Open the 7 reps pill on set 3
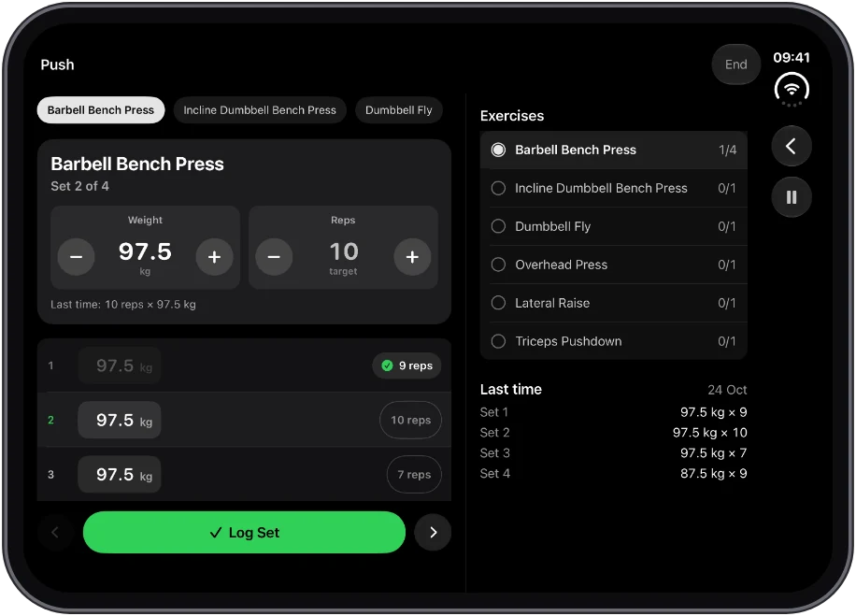This screenshot has height=616, width=856. pos(414,475)
